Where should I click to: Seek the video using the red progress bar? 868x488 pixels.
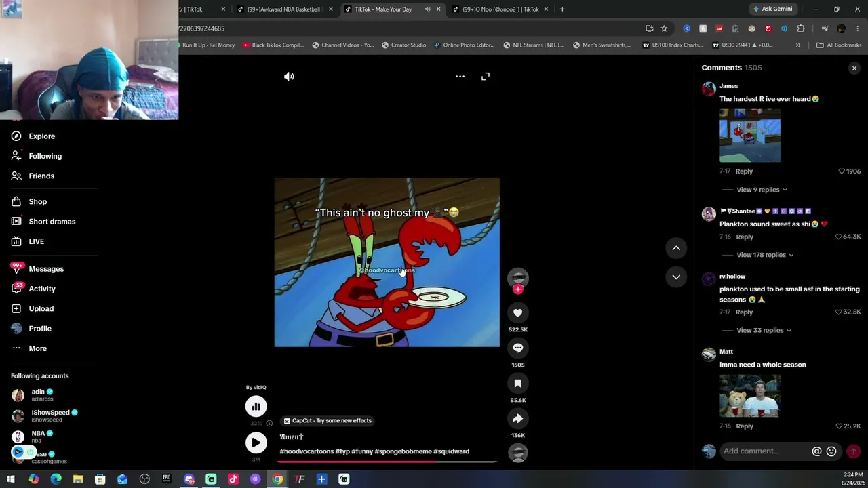pyautogui.click(x=387, y=462)
